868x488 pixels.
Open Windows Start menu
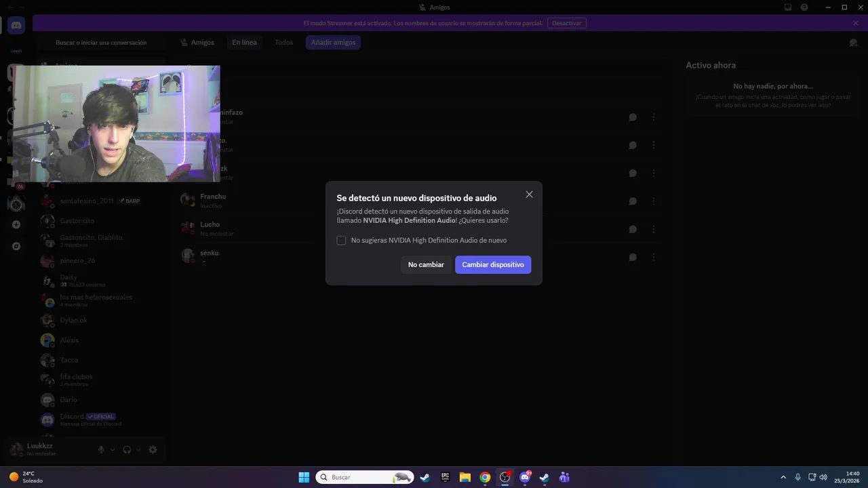pyautogui.click(x=304, y=477)
